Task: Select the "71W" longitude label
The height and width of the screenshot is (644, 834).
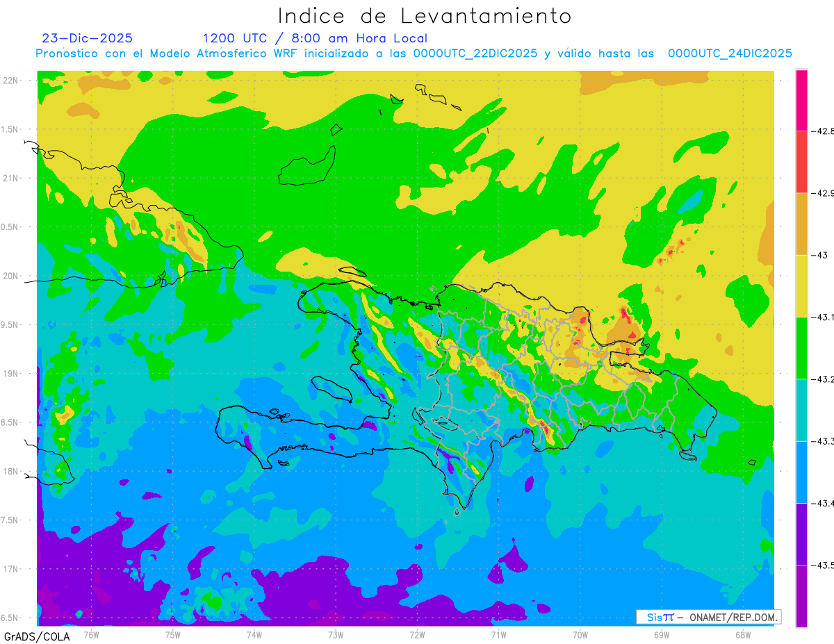Action: tap(498, 634)
